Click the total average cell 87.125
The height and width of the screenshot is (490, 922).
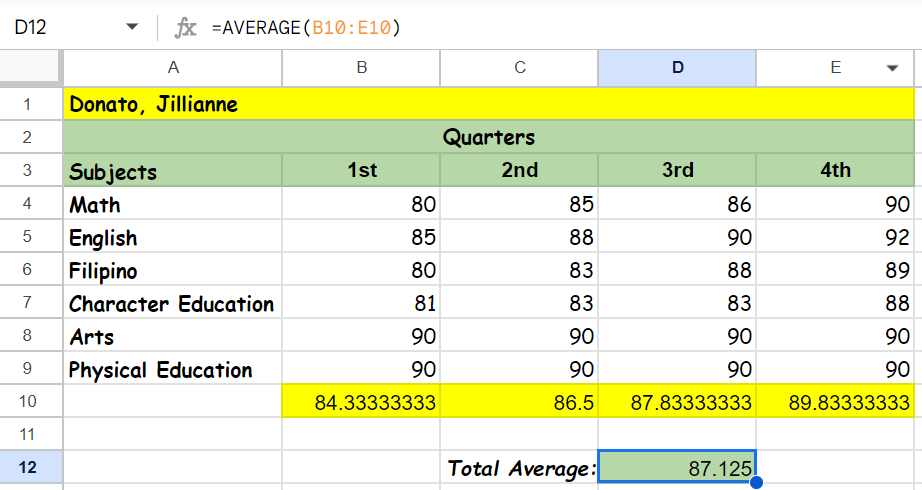[x=677, y=467]
